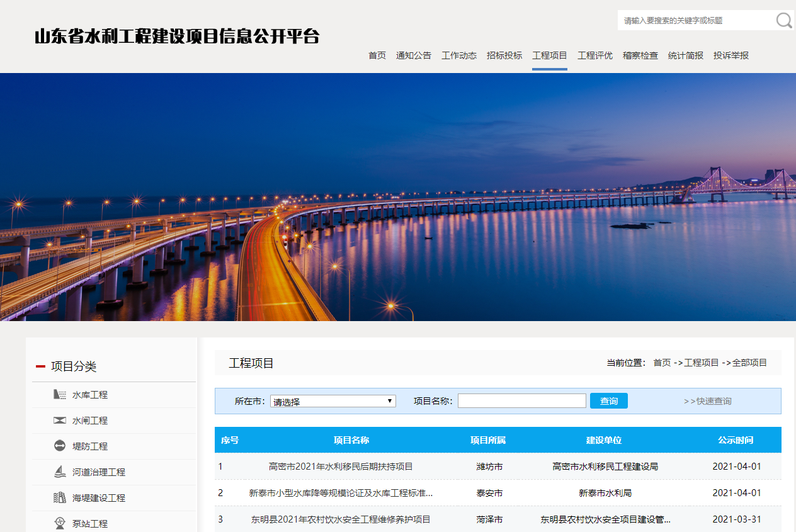The image size is (796, 532).
Task: Open the 稽察检查 menu item
Action: tap(640, 55)
